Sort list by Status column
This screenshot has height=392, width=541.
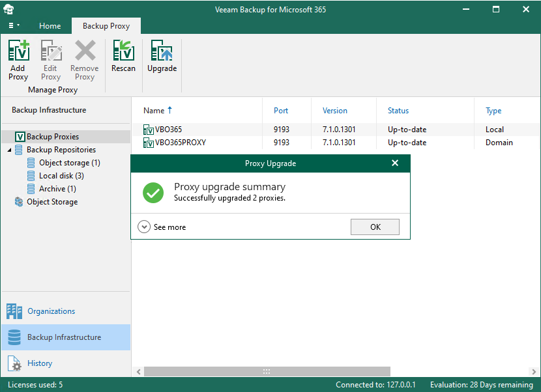click(398, 111)
